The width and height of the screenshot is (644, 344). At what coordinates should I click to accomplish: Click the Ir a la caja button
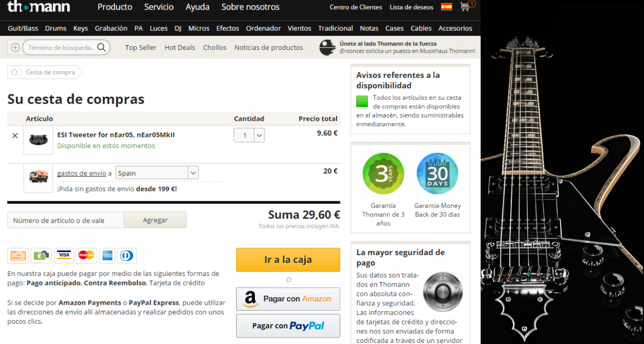(288, 260)
